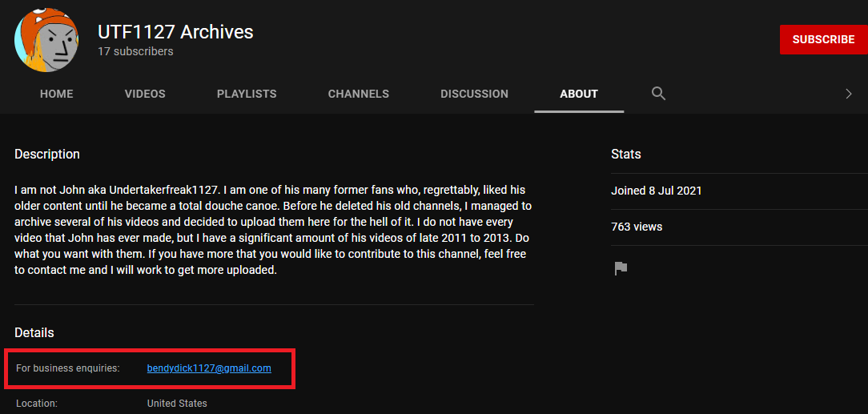The width and height of the screenshot is (868, 414).
Task: Click the United States location value
Action: pos(177,404)
